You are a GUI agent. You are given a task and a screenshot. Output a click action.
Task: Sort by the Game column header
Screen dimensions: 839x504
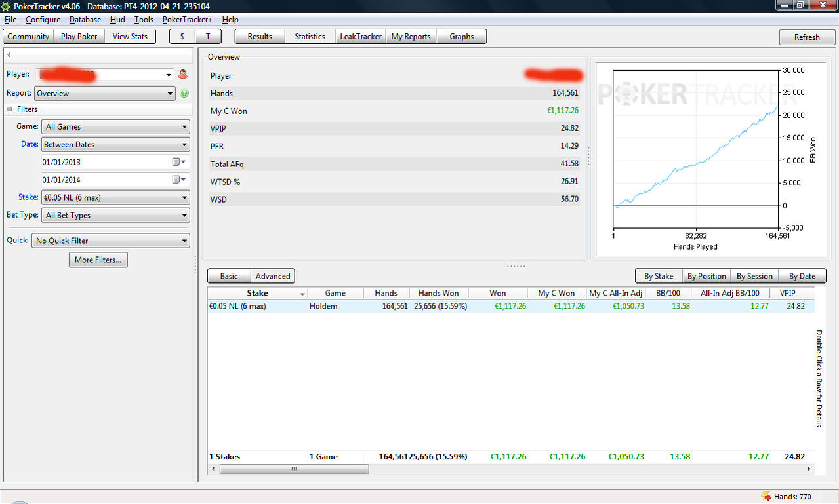335,294
